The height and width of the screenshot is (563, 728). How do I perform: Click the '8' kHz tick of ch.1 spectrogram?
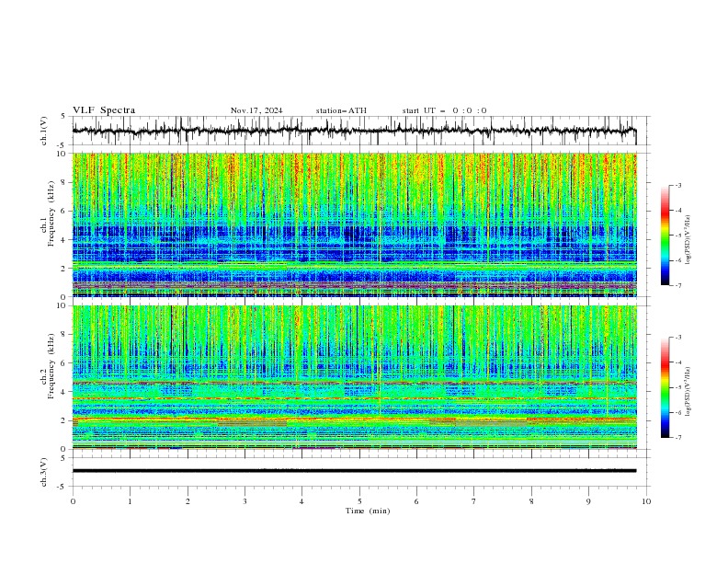tap(65, 182)
